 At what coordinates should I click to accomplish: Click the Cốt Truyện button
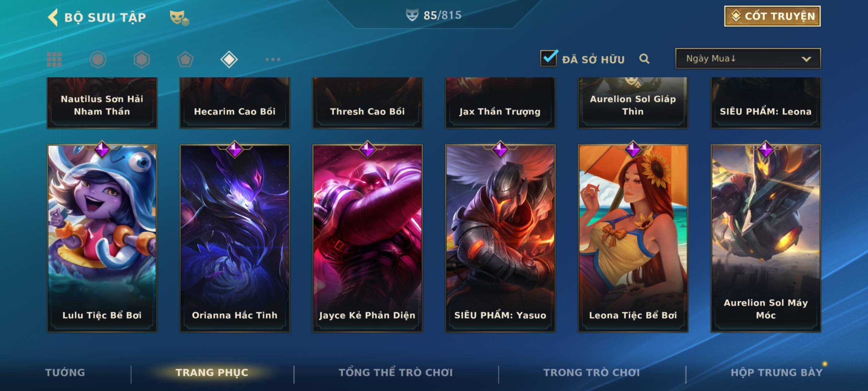(x=772, y=16)
